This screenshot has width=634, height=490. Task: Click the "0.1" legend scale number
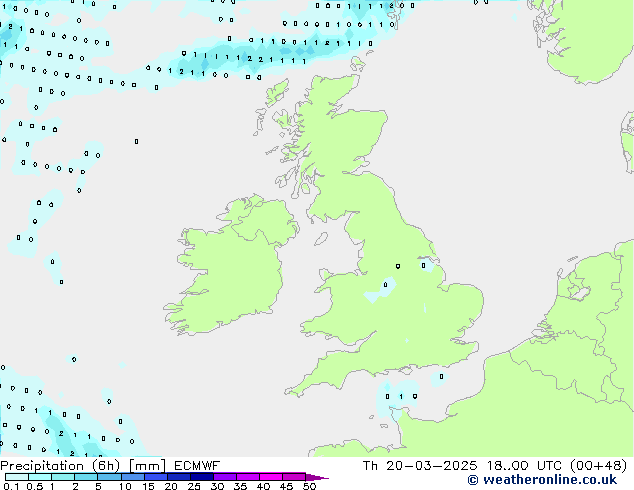11,486
